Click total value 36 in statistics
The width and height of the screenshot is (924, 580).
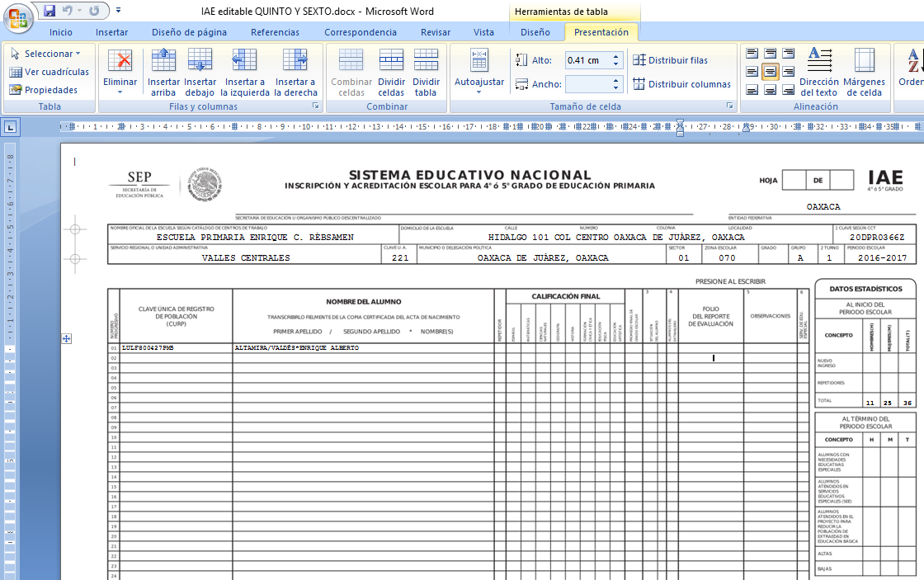pyautogui.click(x=907, y=403)
